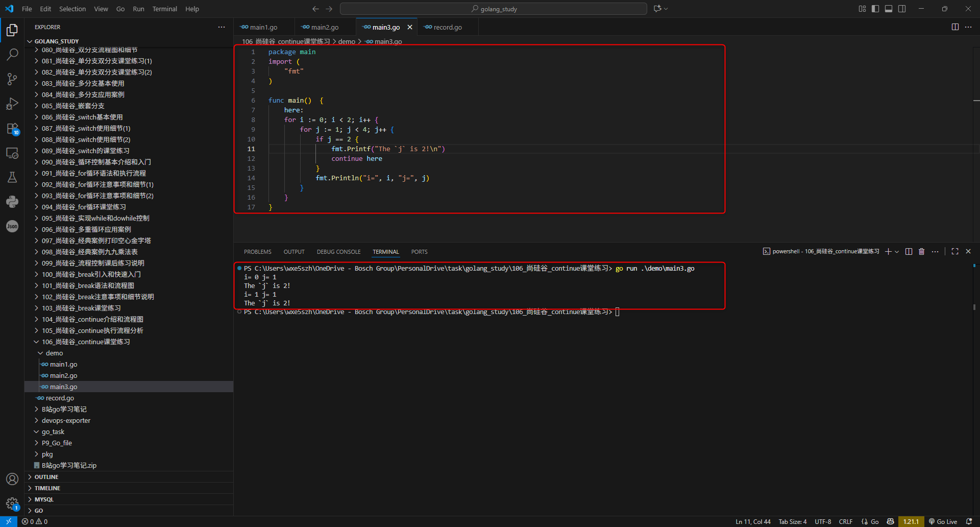Open the terminal launch profile dropdown

click(897, 251)
